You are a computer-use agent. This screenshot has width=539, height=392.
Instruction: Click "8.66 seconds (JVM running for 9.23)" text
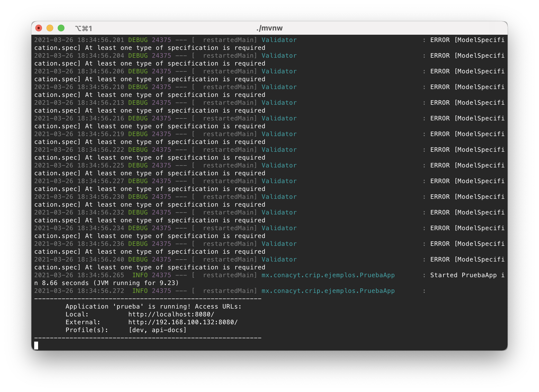coord(110,283)
